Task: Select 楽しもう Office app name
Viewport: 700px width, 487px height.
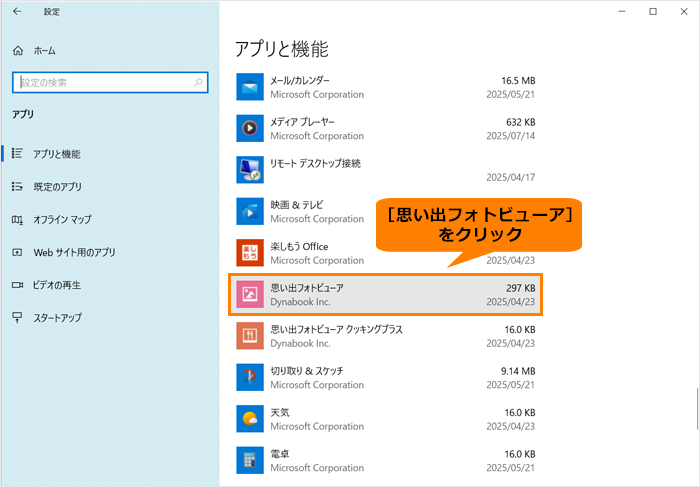Action: (x=299, y=247)
